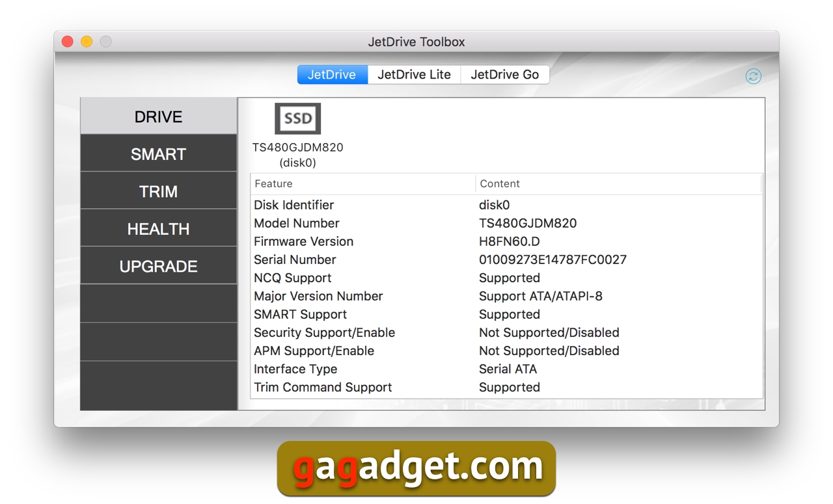Click the Serial ATA value

coord(508,369)
